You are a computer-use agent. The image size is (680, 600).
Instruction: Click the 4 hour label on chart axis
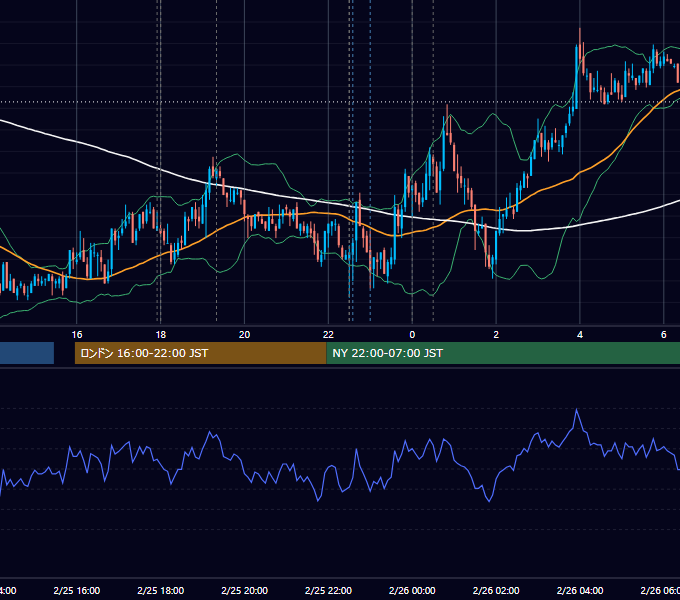580,335
